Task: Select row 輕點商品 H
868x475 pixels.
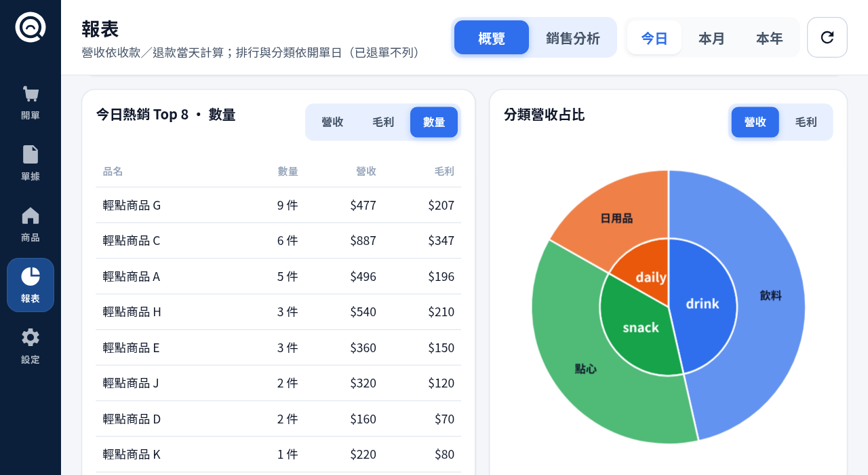Action: 278,311
